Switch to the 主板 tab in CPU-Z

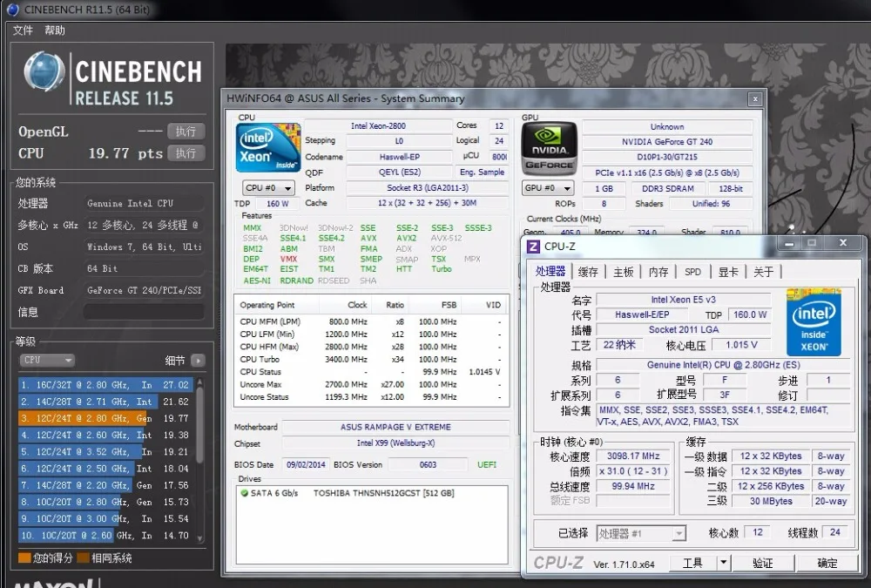pyautogui.click(x=624, y=272)
